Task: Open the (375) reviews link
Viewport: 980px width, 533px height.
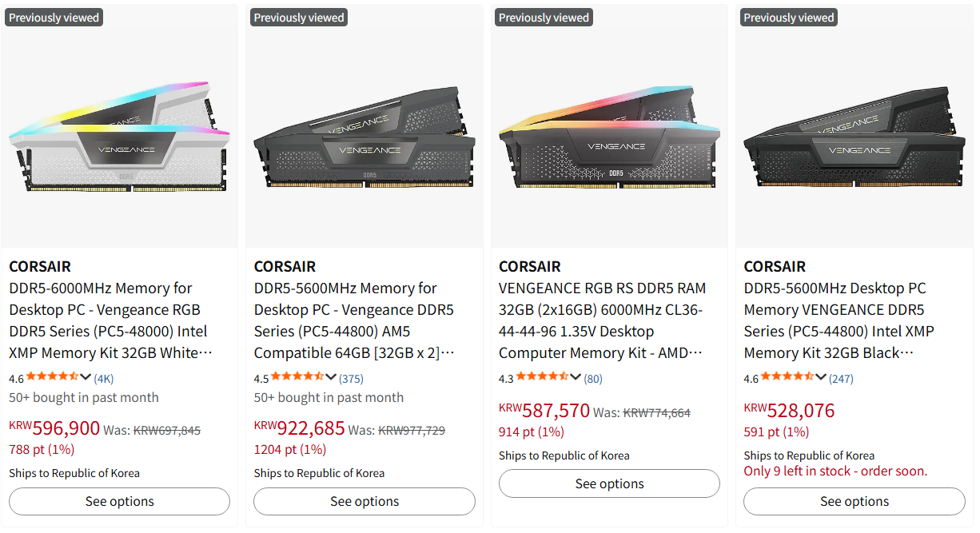Action: tap(351, 378)
